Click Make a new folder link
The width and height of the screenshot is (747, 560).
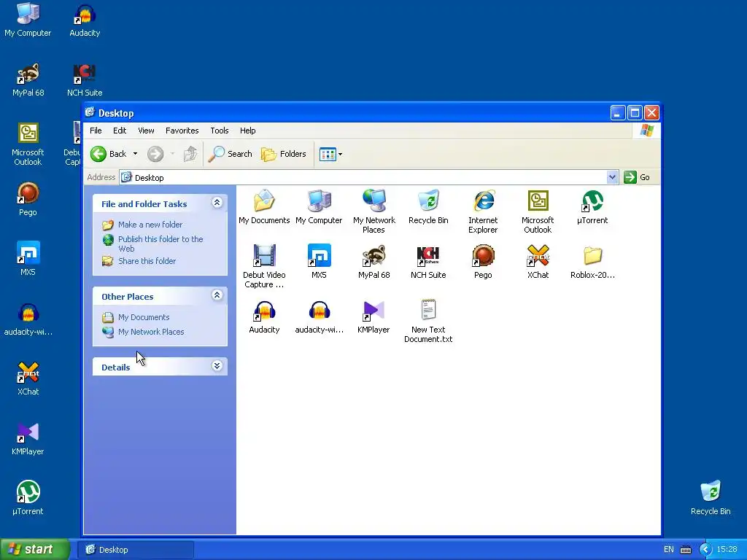[x=150, y=225]
